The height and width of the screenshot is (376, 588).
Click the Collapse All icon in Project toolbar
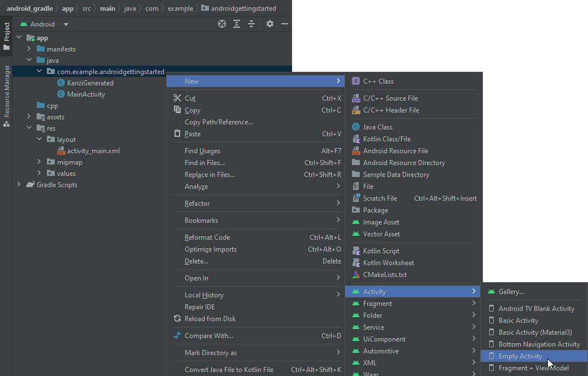(251, 24)
